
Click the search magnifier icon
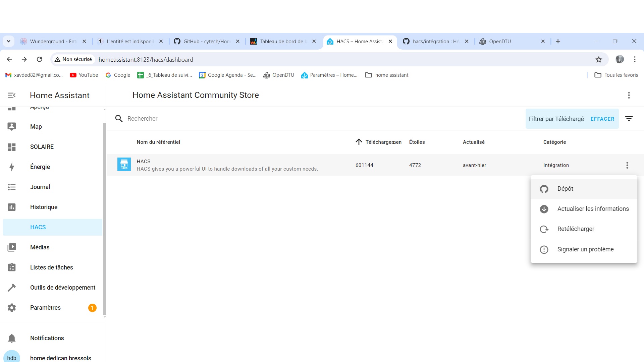pos(119,119)
